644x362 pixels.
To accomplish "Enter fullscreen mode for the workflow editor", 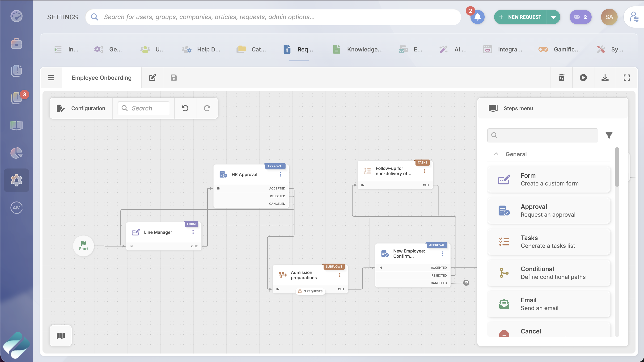I will (627, 77).
